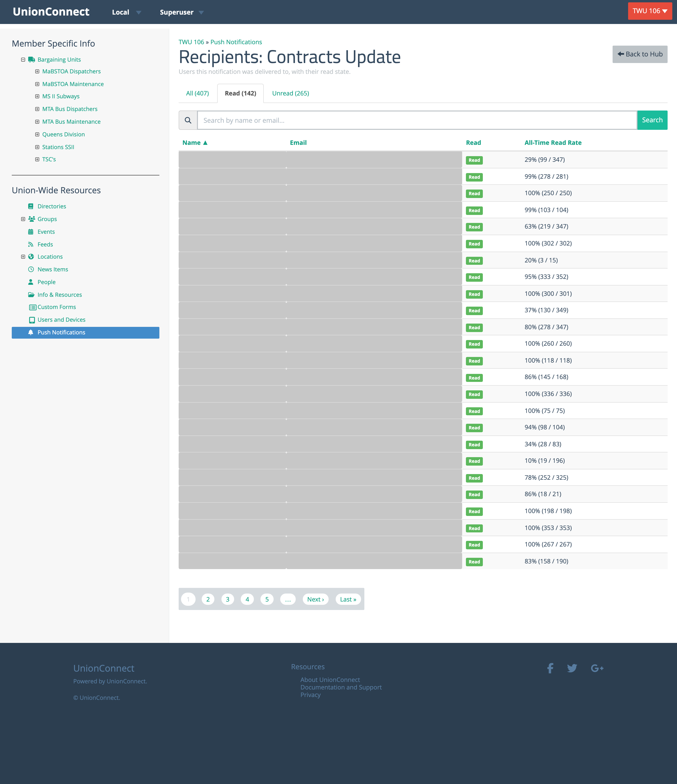Expand the MS II Subways node
This screenshot has height=784, width=677.
pyautogui.click(x=37, y=96)
